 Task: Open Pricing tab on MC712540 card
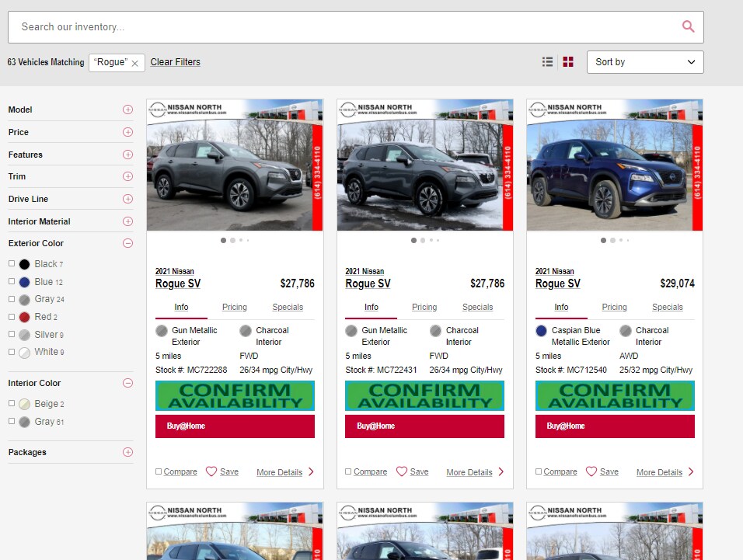tap(615, 307)
